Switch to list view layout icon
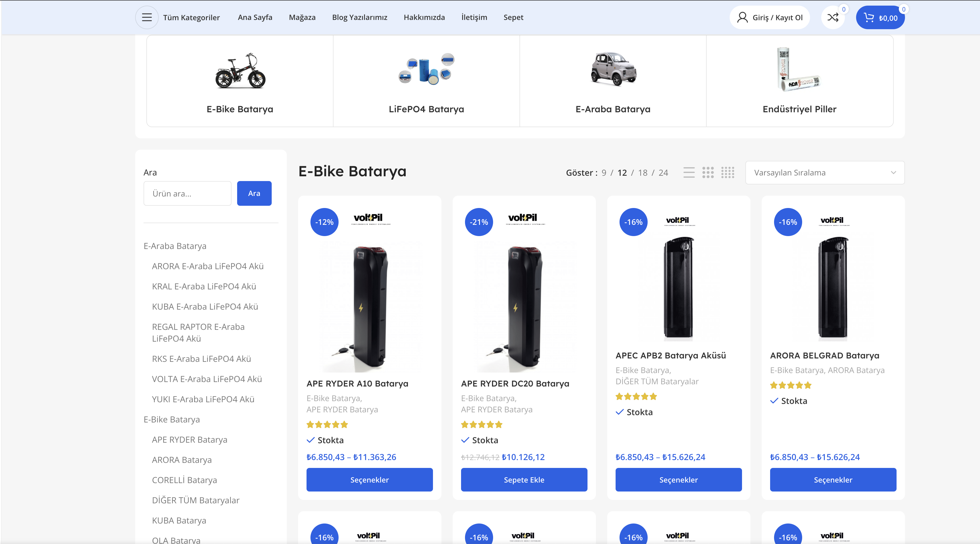 coord(689,173)
